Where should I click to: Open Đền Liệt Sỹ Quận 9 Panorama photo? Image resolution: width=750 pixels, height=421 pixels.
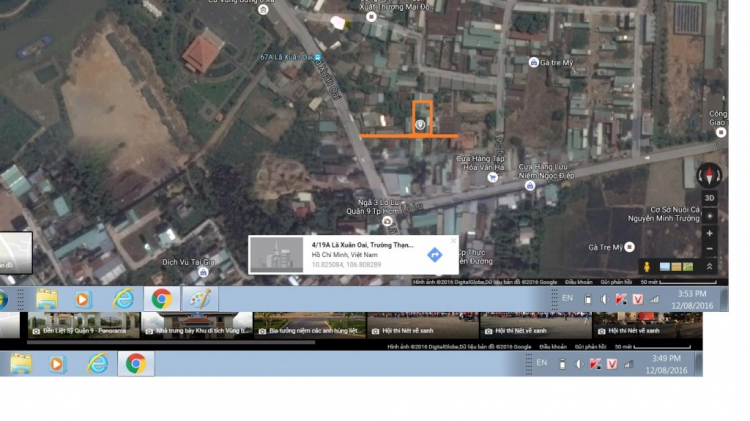[x=84, y=325]
